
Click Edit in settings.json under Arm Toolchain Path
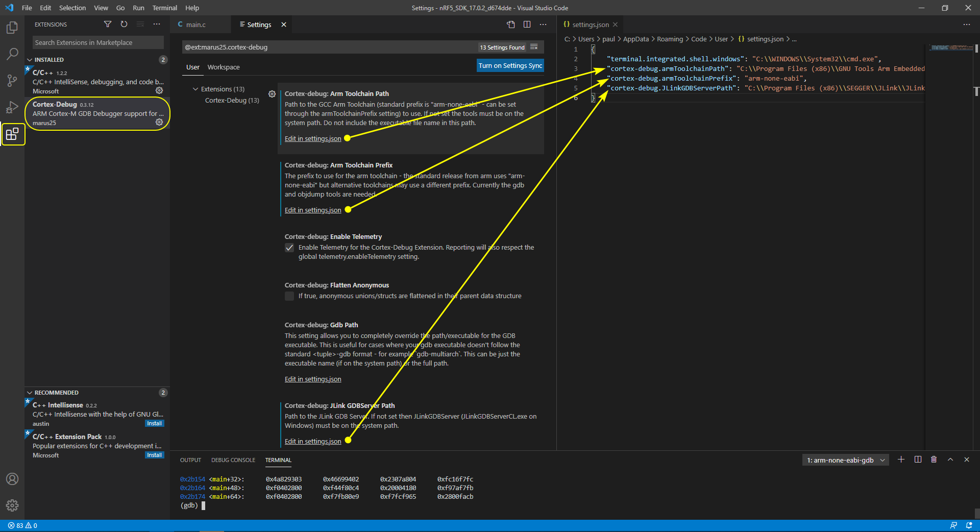(x=313, y=138)
